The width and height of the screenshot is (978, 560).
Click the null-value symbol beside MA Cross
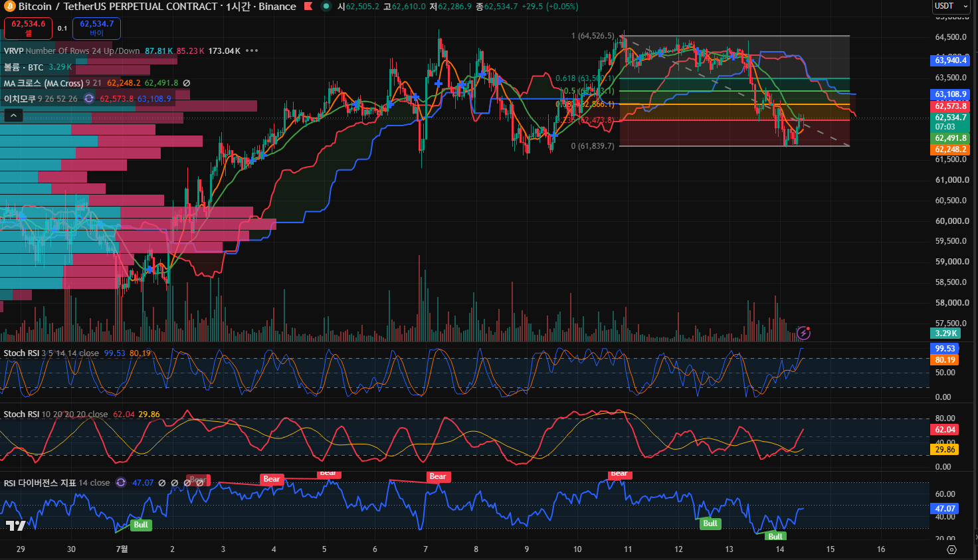(187, 83)
